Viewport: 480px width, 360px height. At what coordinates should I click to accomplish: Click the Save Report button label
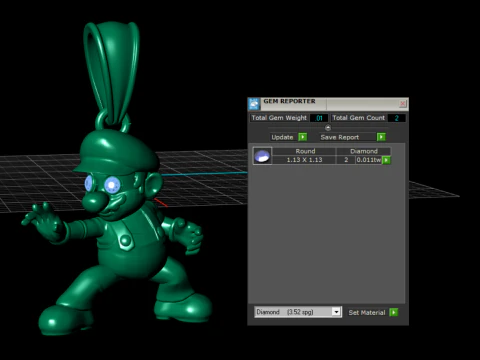coord(340,137)
